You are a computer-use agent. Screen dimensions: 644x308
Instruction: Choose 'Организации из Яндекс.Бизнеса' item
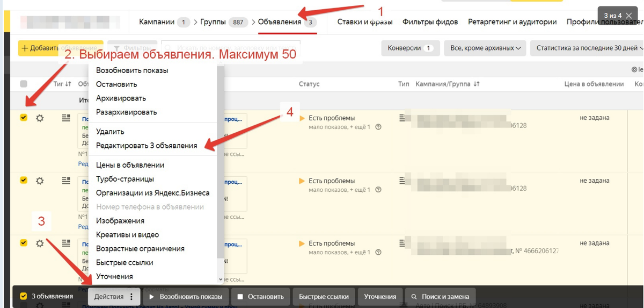click(153, 193)
